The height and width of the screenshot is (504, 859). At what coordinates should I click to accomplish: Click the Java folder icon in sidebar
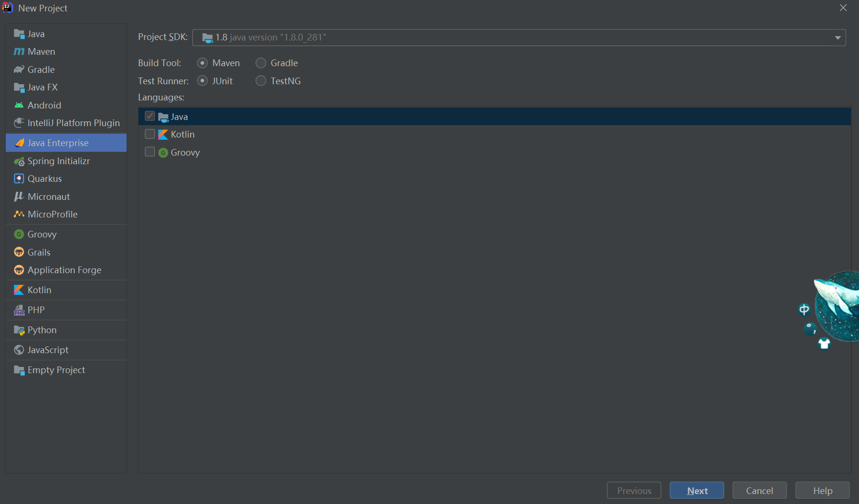click(x=19, y=34)
